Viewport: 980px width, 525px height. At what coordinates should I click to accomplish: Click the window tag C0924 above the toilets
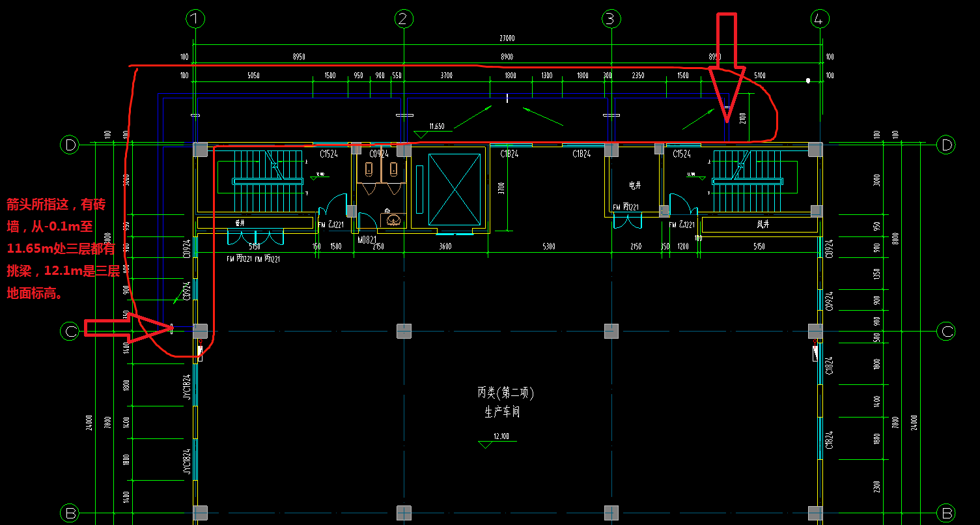[379, 154]
